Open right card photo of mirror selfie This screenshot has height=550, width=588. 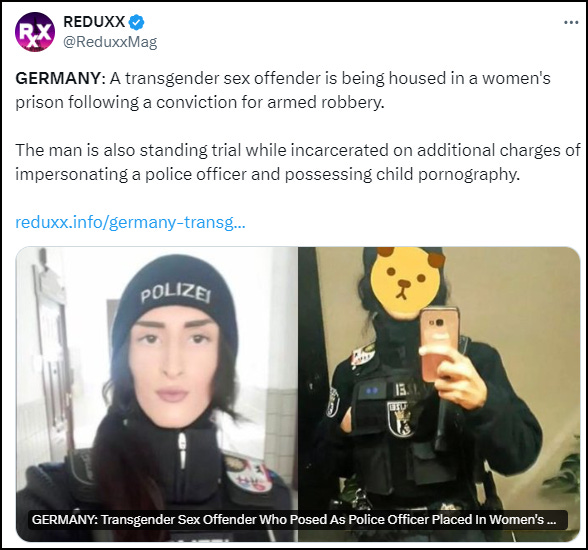pyautogui.click(x=439, y=394)
